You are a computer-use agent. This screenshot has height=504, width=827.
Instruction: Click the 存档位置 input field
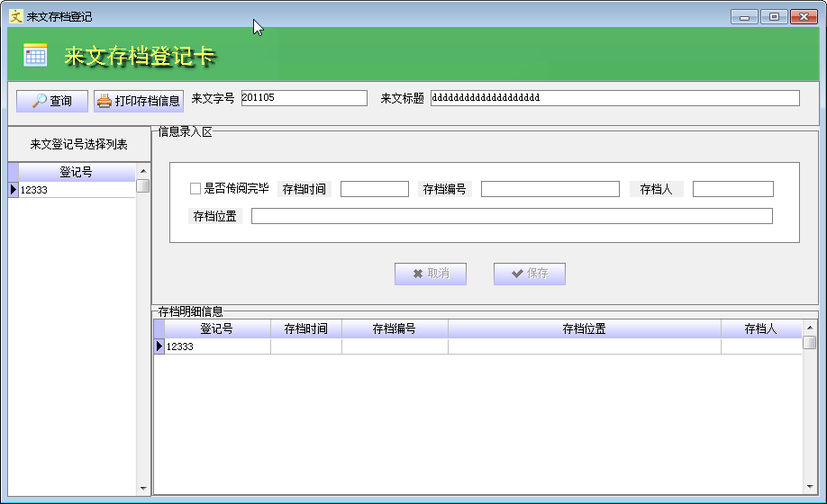[512, 216]
